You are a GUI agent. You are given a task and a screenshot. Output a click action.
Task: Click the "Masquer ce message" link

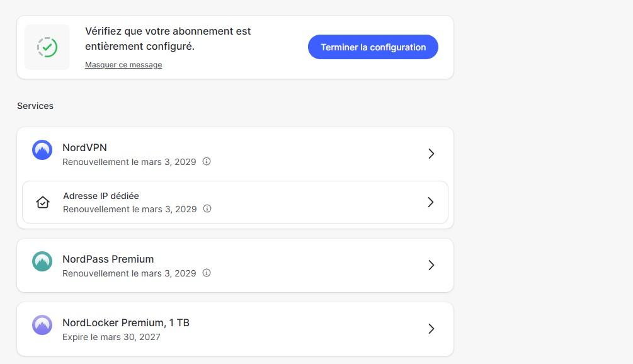123,65
